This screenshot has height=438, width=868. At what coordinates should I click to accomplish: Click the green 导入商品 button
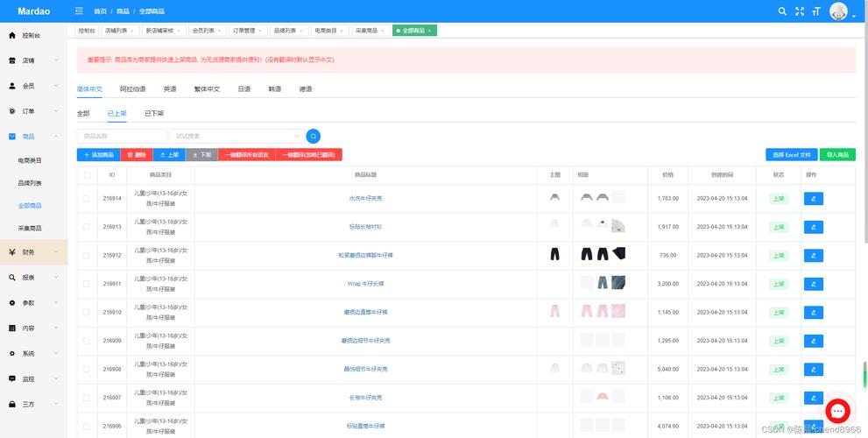[837, 154]
